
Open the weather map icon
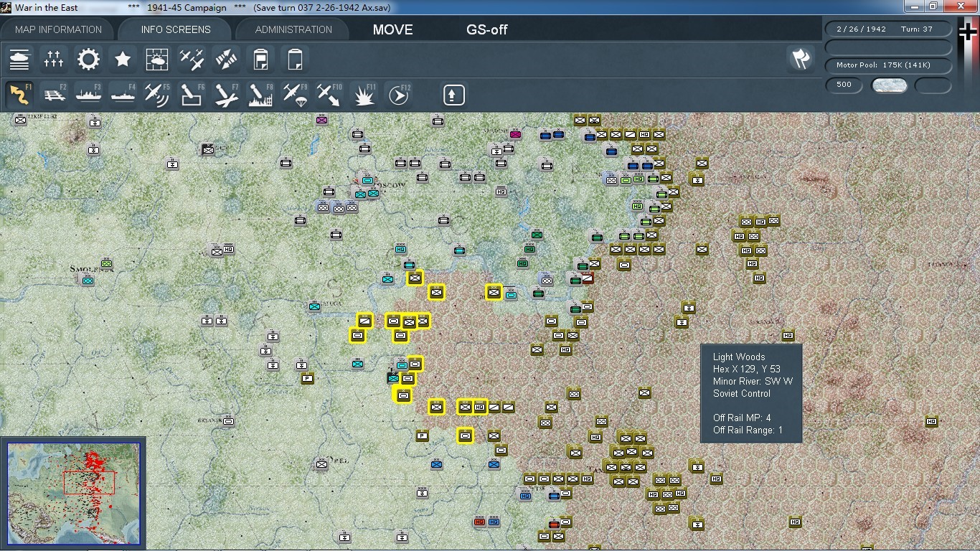pyautogui.click(x=157, y=60)
